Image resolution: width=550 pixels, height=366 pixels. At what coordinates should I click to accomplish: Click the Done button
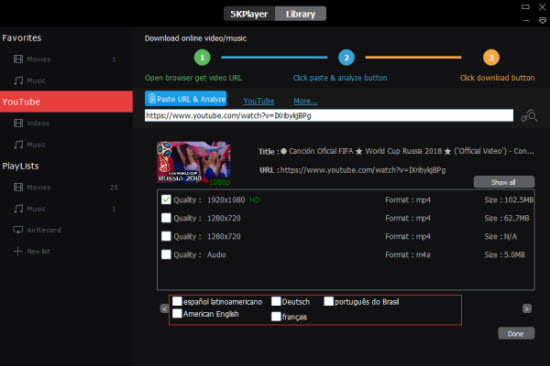tap(516, 333)
